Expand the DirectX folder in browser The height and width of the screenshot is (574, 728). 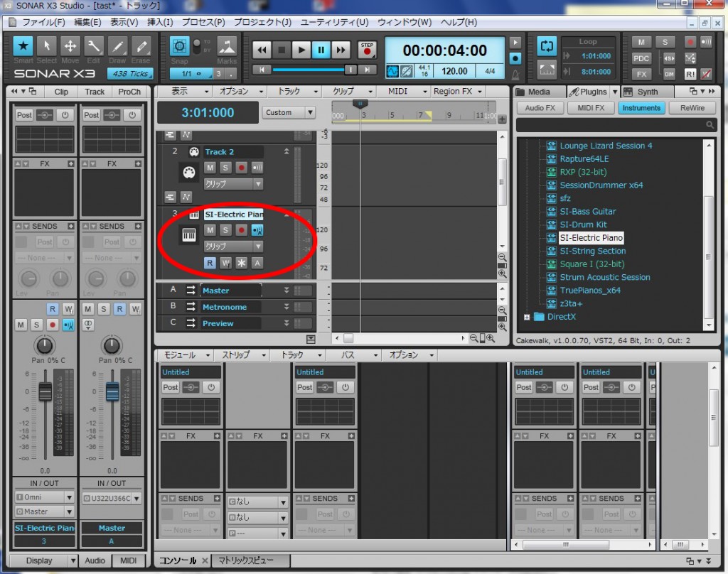[x=527, y=318]
